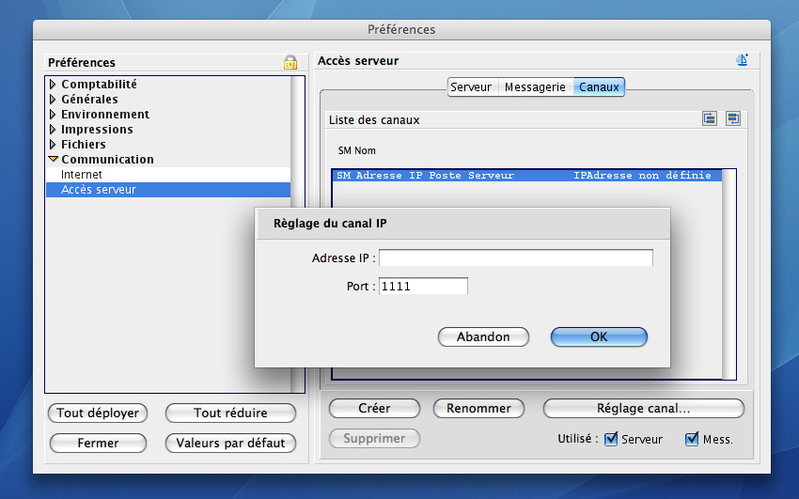The width and height of the screenshot is (799, 499).
Task: Collapse the Communication category
Action: [x=53, y=160]
